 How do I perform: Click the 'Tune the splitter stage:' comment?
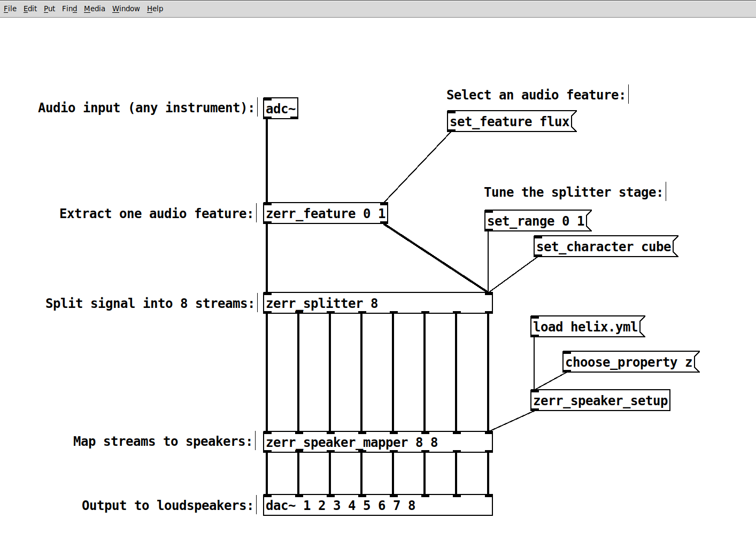[573, 192]
